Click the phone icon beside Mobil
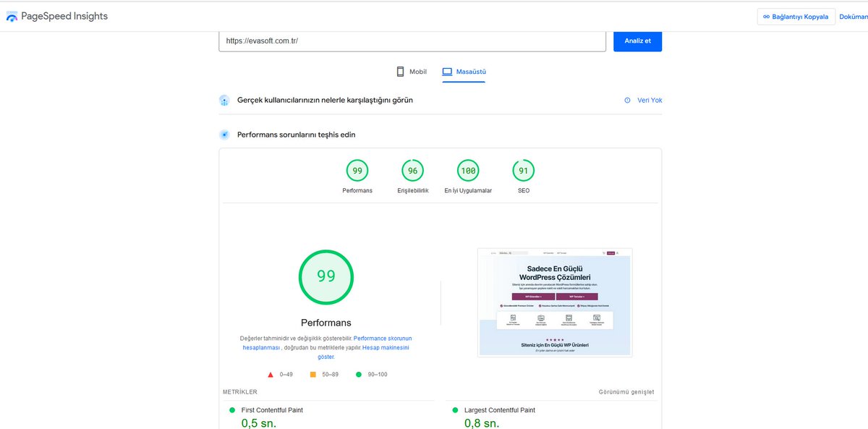Image resolution: width=868 pixels, height=429 pixels. point(400,72)
